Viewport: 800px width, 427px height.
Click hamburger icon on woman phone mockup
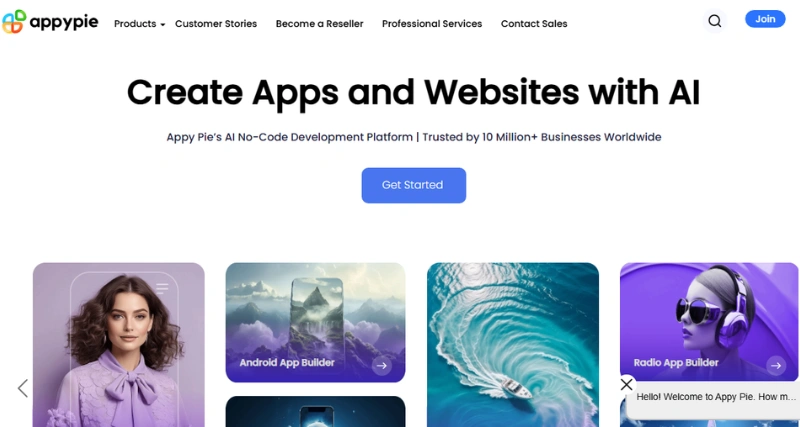click(x=162, y=288)
